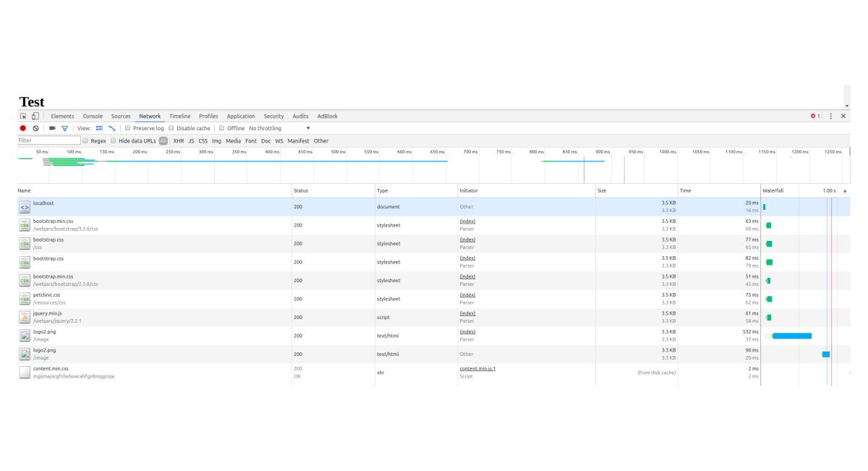Screen dimensions: 868x471
Task: Switch to Profiles tab
Action: (x=208, y=116)
